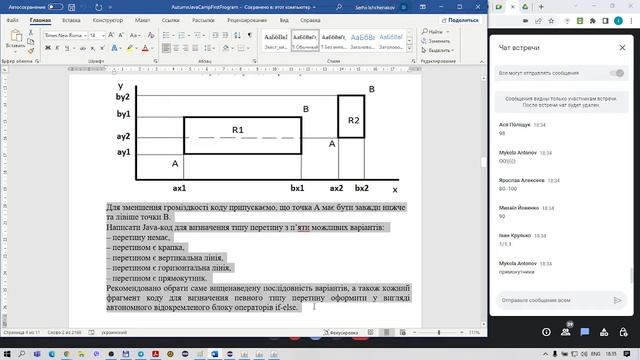Select the Format Painter brush icon

(x=31, y=51)
